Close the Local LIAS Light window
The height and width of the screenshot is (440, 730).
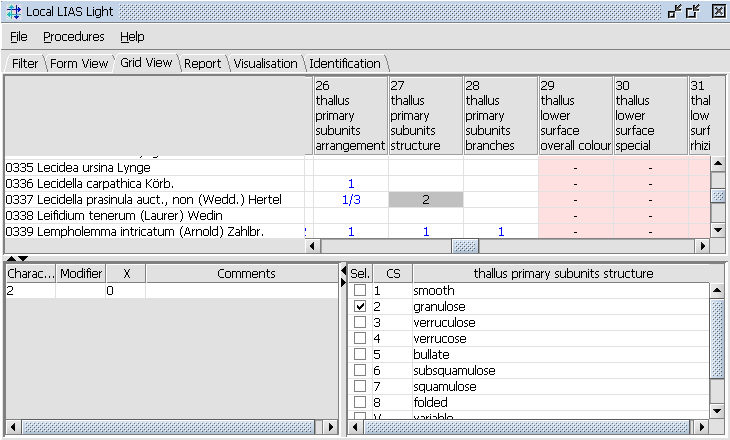[719, 11]
